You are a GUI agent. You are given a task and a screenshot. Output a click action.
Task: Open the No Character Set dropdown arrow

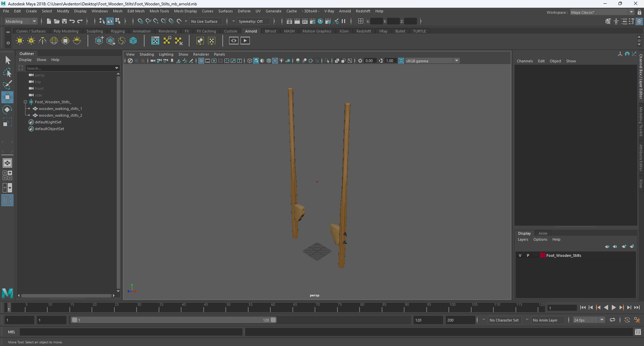484,320
